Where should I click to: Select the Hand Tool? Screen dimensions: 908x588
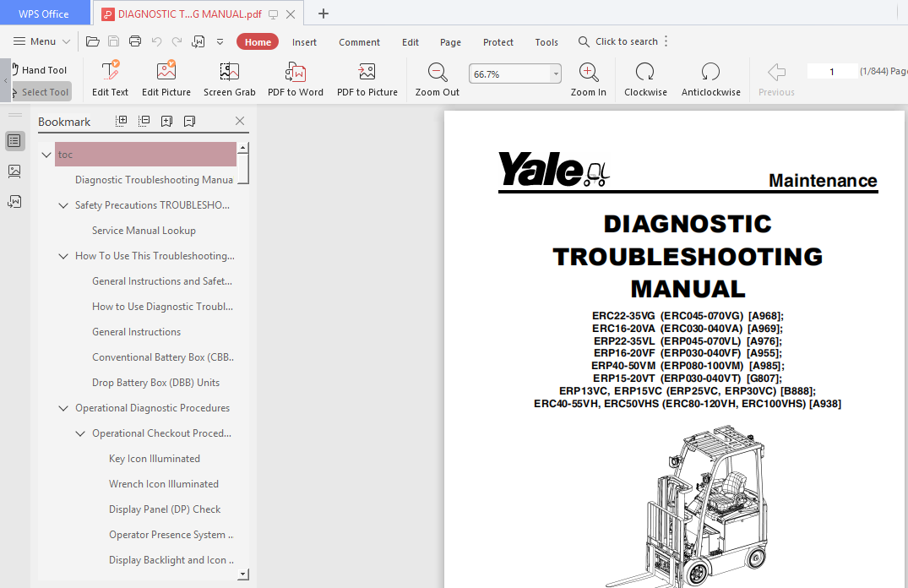[40, 70]
